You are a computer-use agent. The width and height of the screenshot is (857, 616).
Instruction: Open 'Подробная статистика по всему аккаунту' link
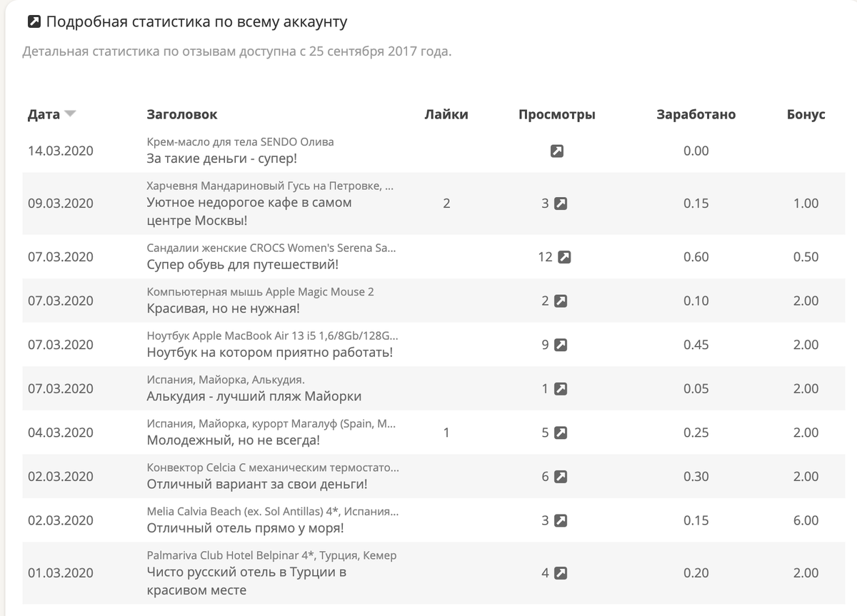197,21
